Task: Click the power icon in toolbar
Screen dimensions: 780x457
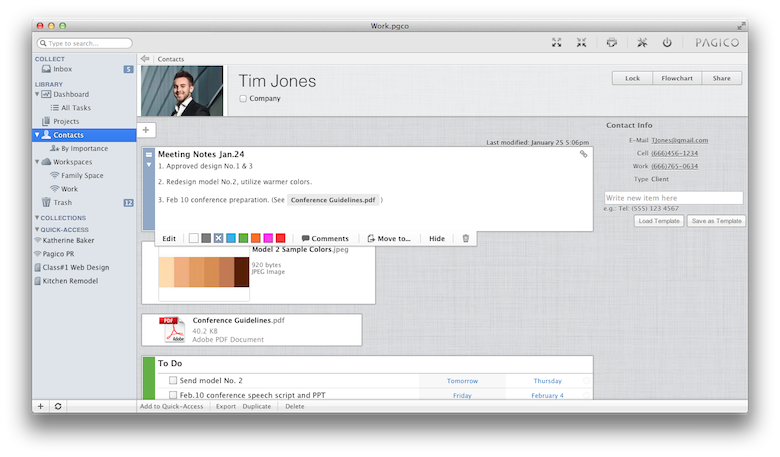Action: pos(667,43)
